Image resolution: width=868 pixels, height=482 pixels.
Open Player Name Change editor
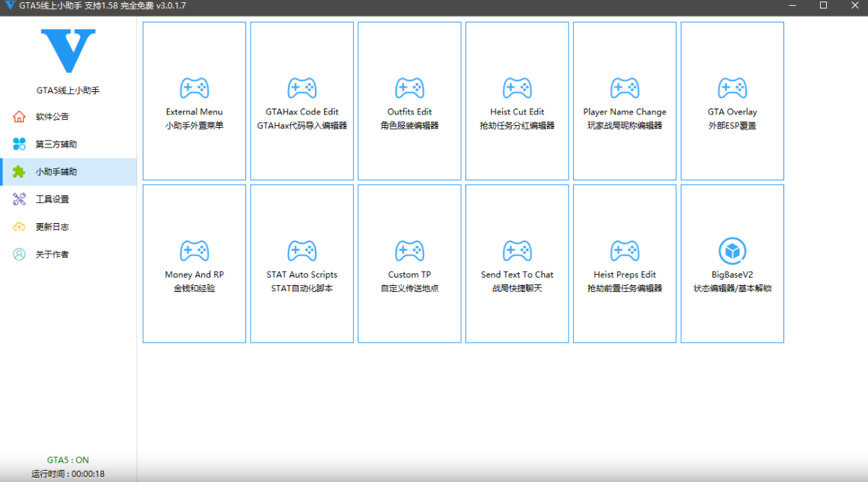tap(625, 101)
